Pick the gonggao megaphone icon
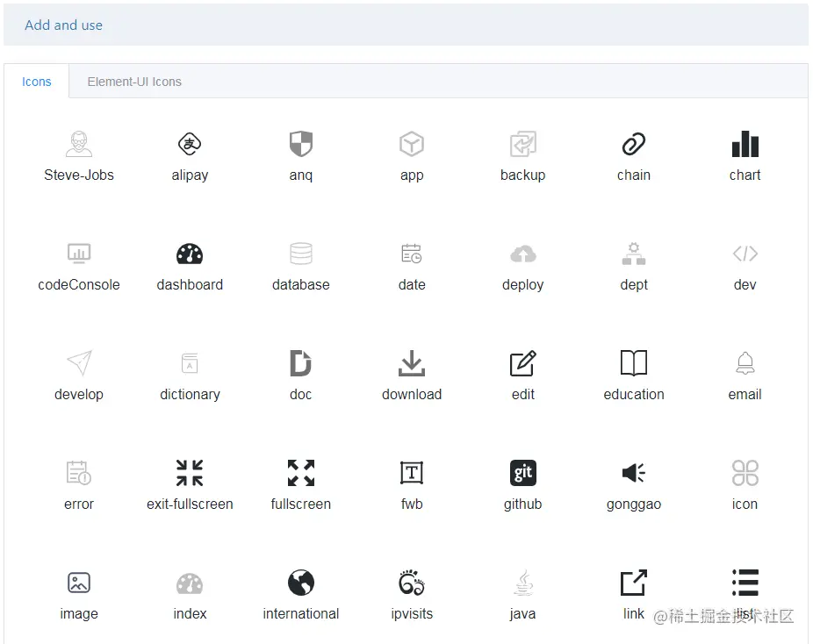This screenshot has width=813, height=644. pos(634,473)
